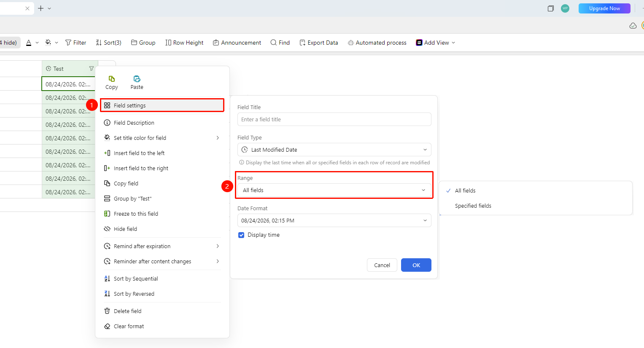Select Field Description menu entry

pyautogui.click(x=162, y=123)
